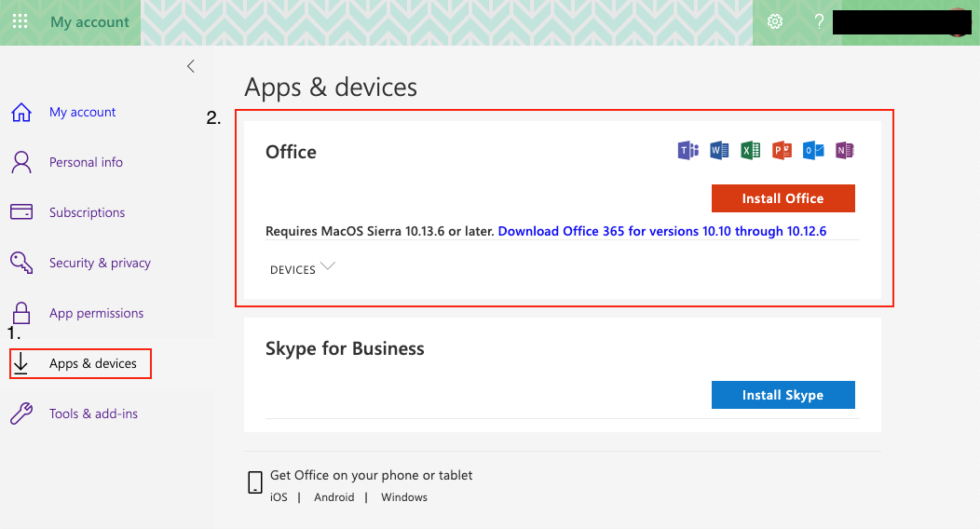980x529 pixels.
Task: Open My account in the sidebar
Action: (83, 113)
